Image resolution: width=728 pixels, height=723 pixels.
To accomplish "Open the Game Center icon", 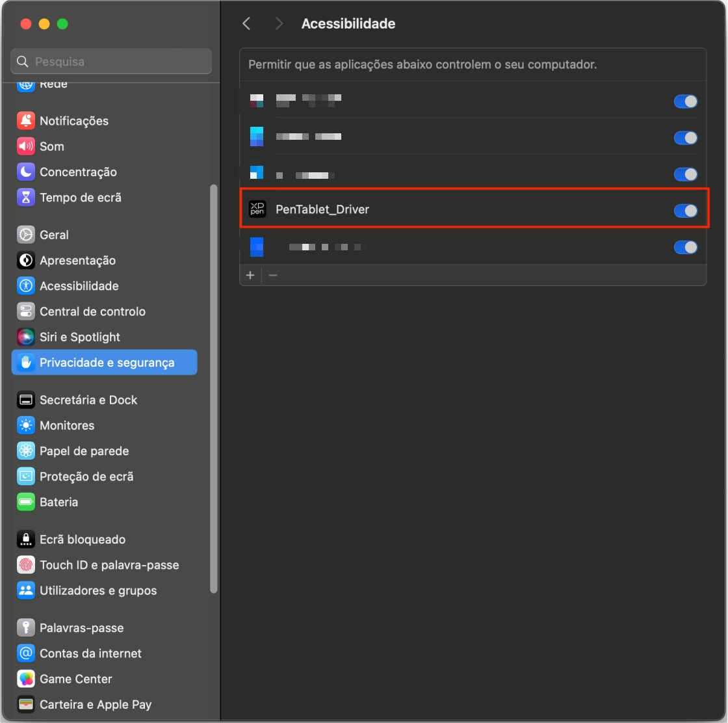I will click(x=26, y=679).
